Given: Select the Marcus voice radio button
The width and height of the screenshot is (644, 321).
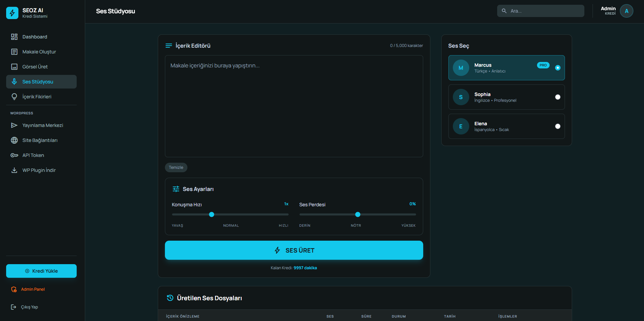Looking at the screenshot, I should click(558, 68).
